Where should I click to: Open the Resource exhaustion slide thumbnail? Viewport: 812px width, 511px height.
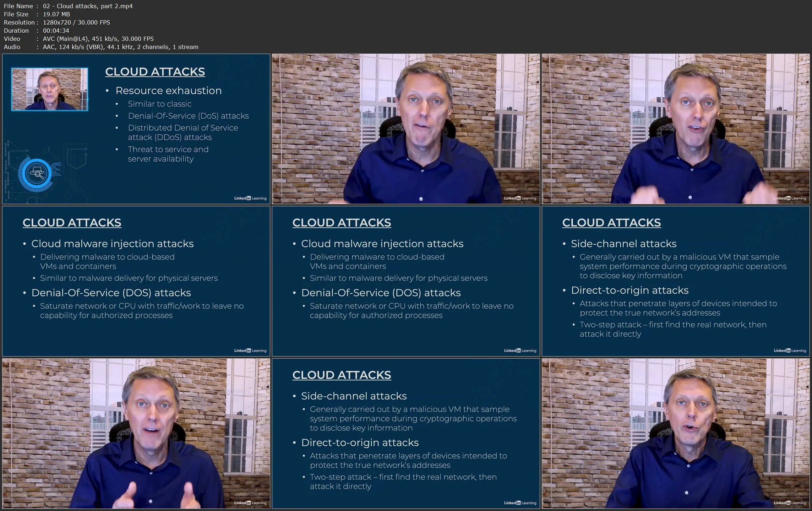pyautogui.click(x=136, y=129)
